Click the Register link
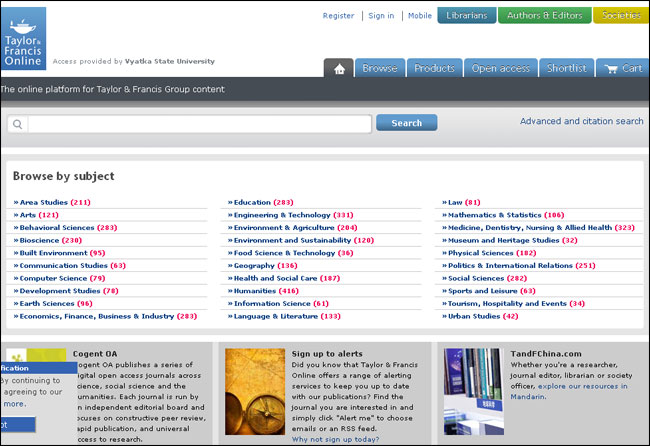Screen dimensions: 650x446 click(x=338, y=16)
